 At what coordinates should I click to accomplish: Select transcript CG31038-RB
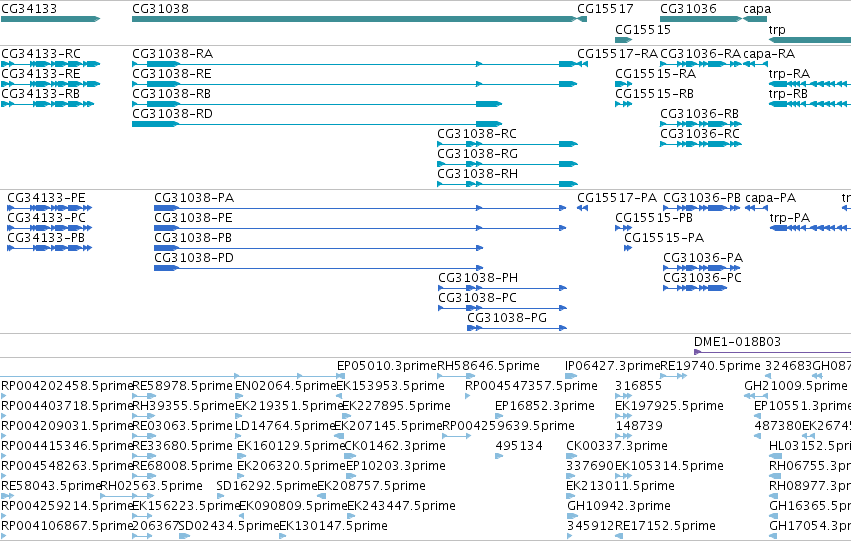[x=172, y=94]
